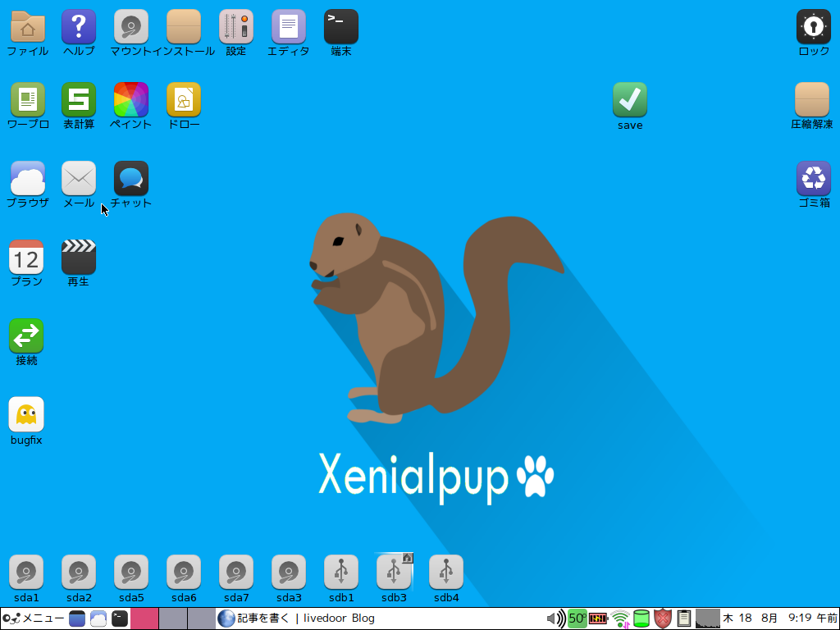Open the sda5 drive icon
The width and height of the screenshot is (840, 630).
point(131,572)
